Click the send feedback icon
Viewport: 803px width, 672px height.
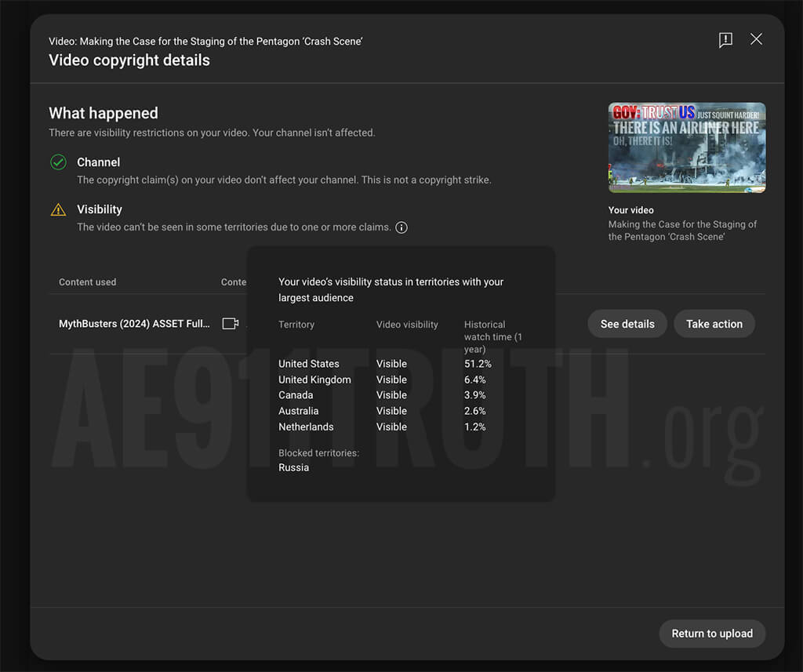click(x=725, y=40)
